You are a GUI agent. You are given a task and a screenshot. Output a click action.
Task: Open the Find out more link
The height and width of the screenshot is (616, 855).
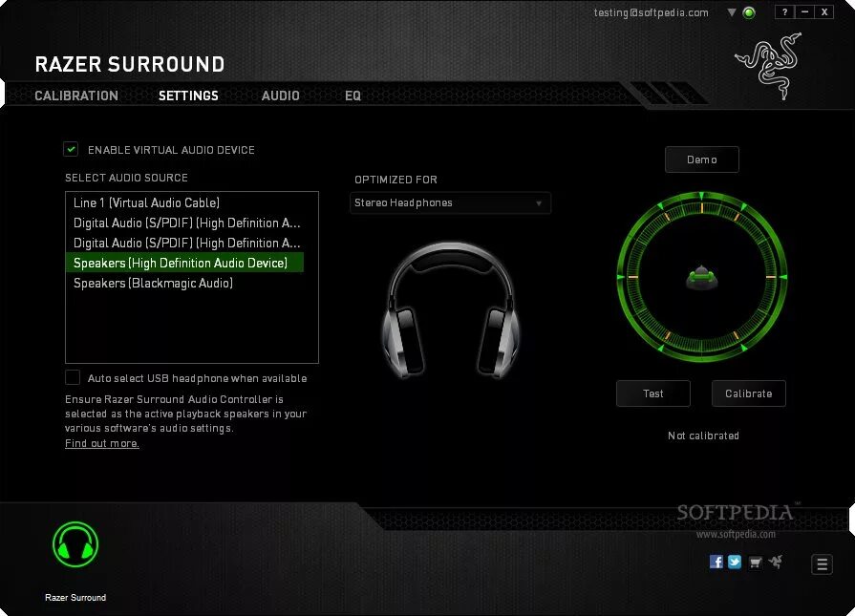pyautogui.click(x=101, y=442)
